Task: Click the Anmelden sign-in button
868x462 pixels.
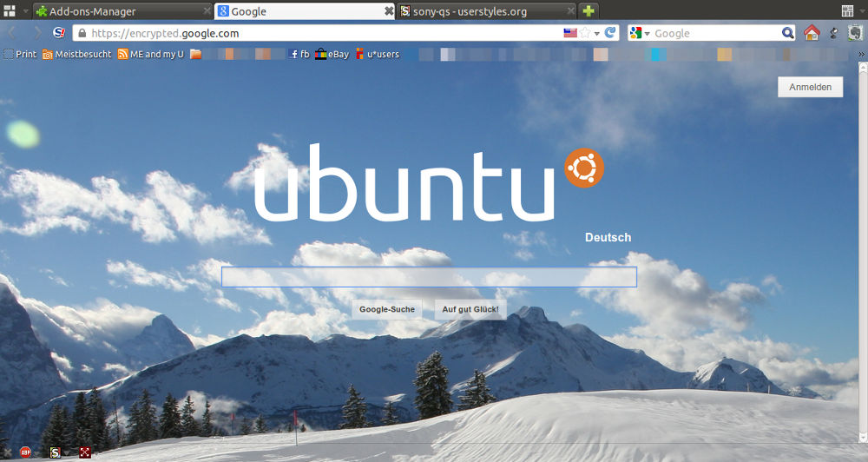Action: coord(811,87)
